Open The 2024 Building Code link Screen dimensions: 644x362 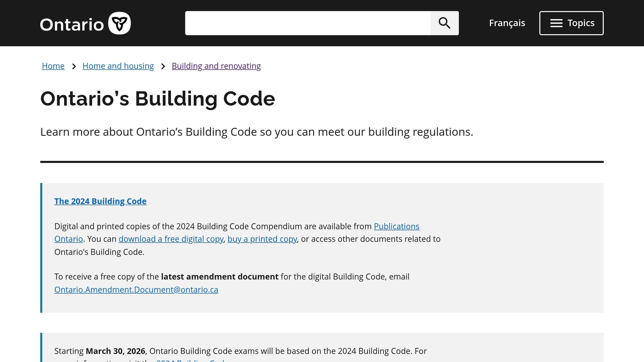pyautogui.click(x=100, y=201)
